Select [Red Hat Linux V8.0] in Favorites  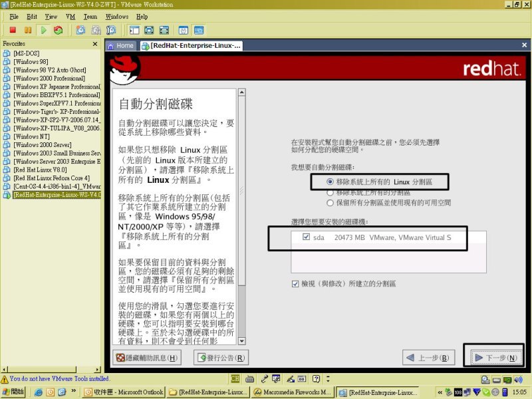[x=40, y=170]
